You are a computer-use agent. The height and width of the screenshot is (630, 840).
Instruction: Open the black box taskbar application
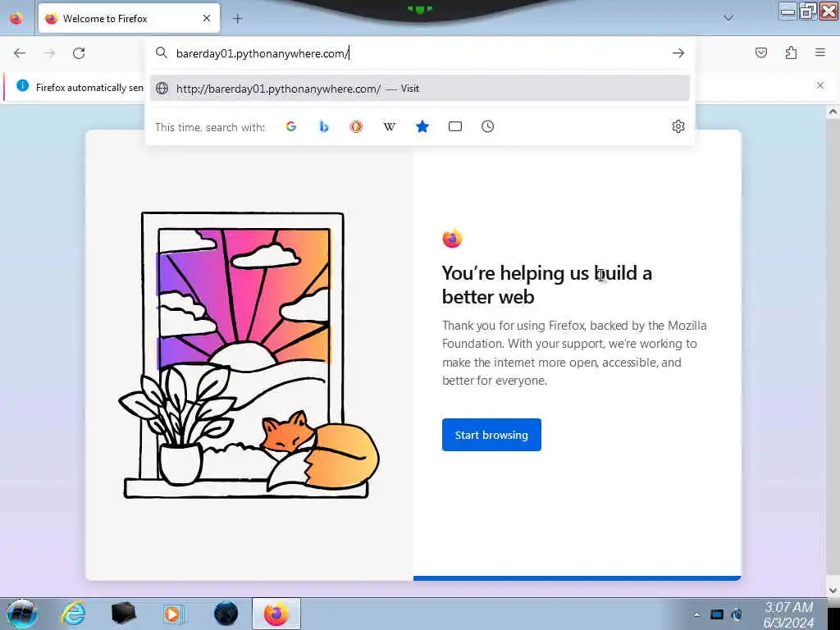123,614
